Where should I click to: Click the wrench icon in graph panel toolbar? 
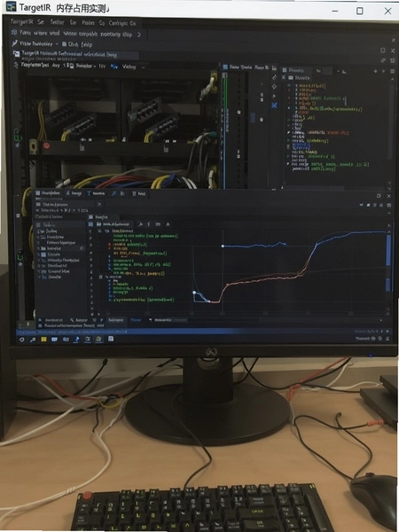[x=140, y=224]
